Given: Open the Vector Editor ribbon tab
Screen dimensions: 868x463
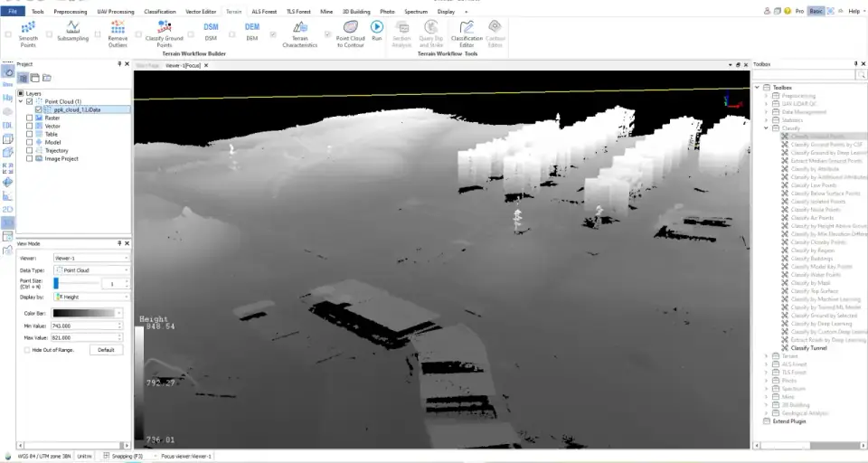Looking at the screenshot, I should coord(201,12).
